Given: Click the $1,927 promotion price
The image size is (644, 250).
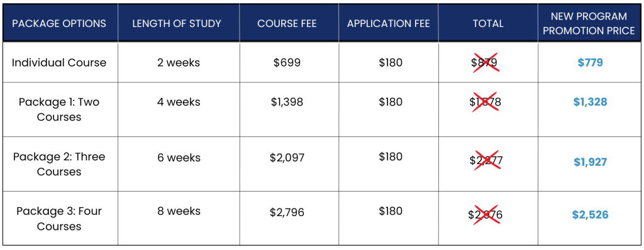Looking at the screenshot, I should point(590,161).
